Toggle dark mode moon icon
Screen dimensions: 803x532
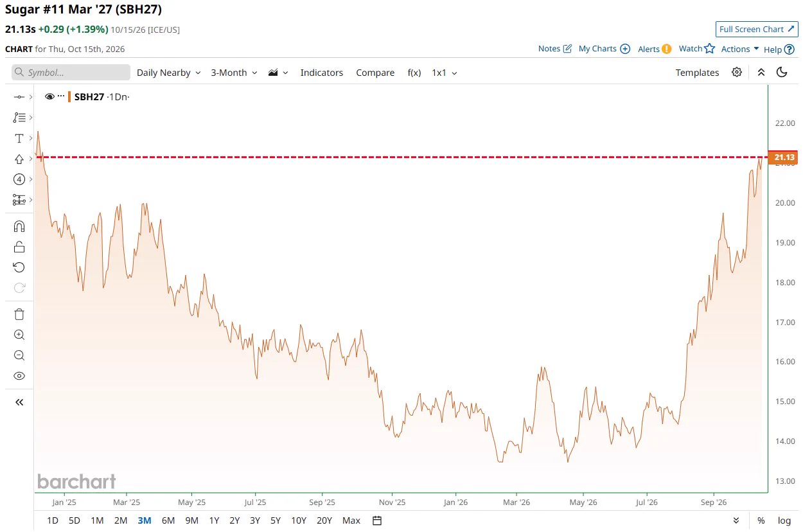click(x=782, y=72)
